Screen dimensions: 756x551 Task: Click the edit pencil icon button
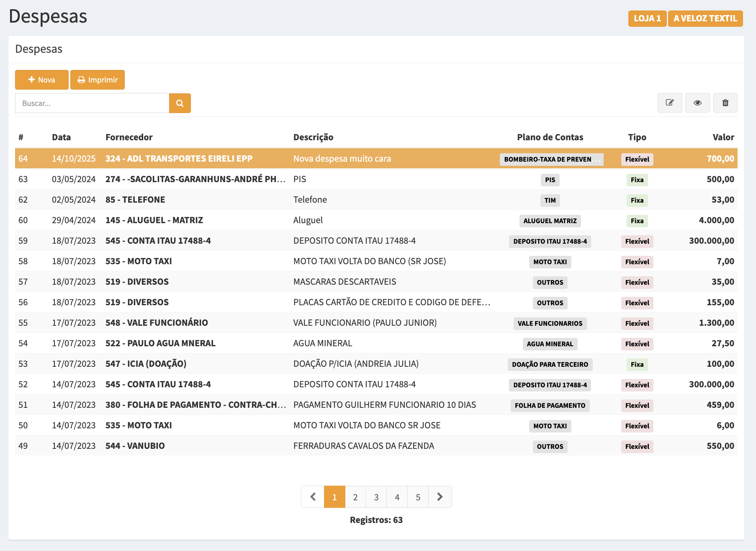670,103
